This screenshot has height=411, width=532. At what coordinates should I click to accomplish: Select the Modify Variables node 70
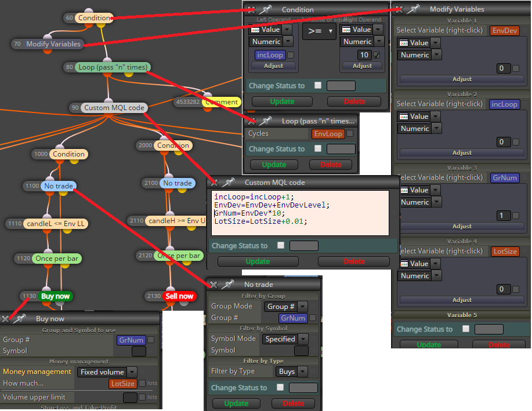[53, 43]
